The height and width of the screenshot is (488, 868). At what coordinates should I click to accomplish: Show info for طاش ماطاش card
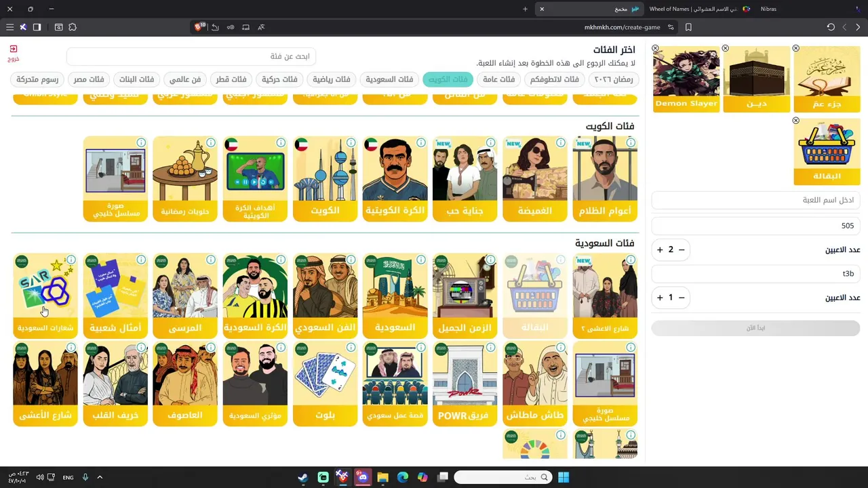(x=561, y=347)
